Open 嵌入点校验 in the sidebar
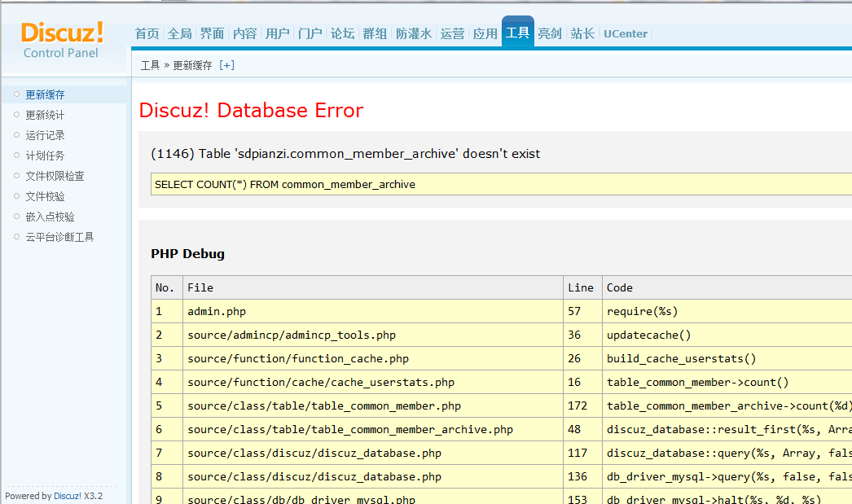 coord(50,217)
